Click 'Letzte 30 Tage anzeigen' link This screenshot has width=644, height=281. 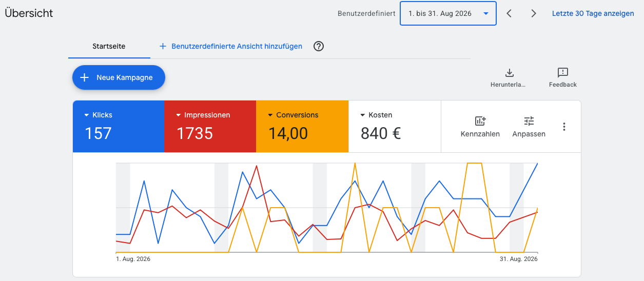pos(593,13)
